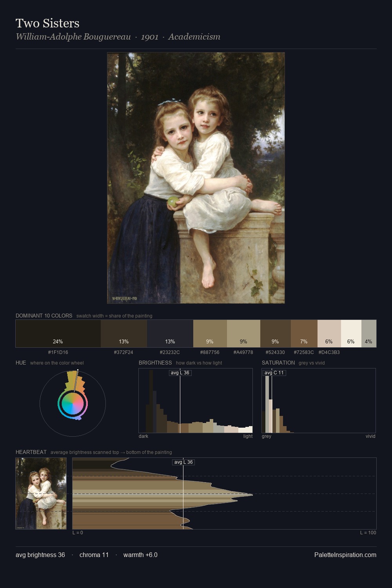392x588 pixels.
Task: Click the 'L = 0' axis label
Action: [78, 533]
